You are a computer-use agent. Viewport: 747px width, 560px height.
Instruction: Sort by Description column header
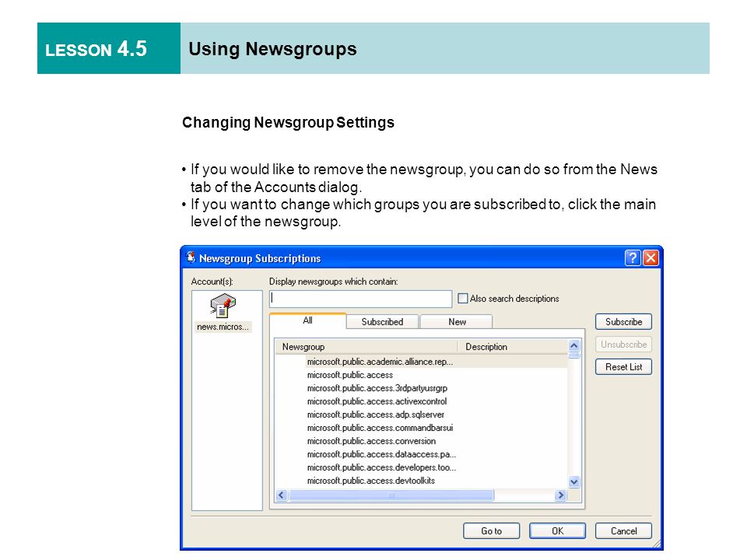[513, 347]
